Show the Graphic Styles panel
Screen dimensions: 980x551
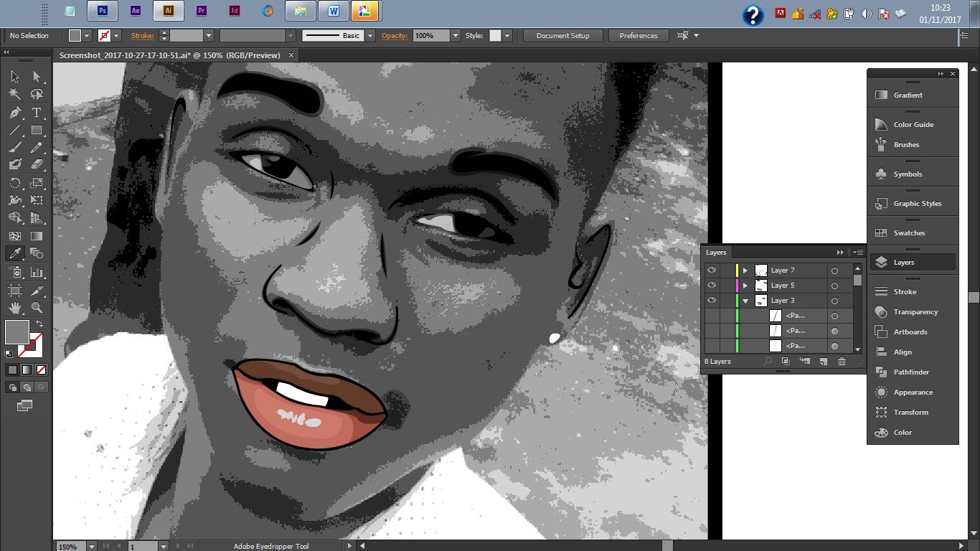click(913, 204)
